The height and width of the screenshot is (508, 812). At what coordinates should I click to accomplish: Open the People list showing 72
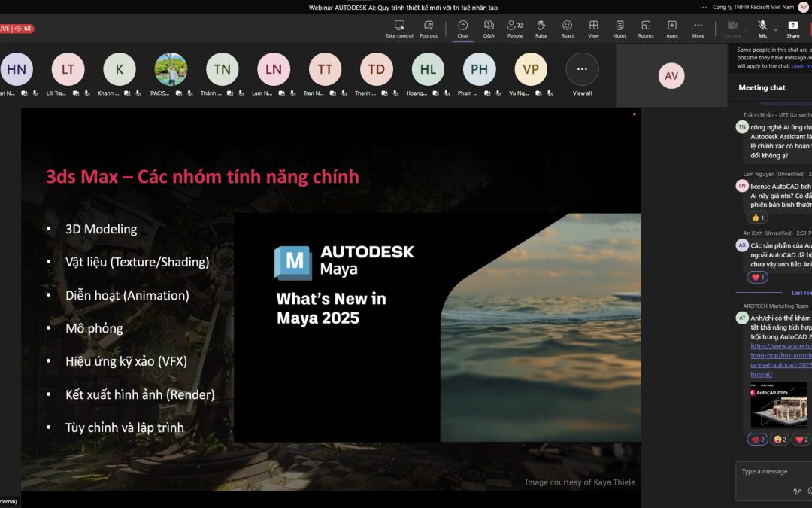pyautogui.click(x=515, y=29)
